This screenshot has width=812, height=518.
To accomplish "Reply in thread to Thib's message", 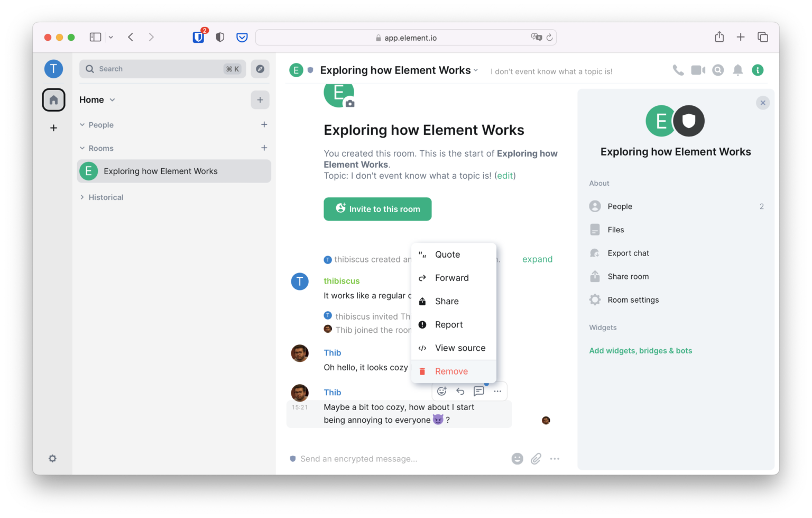I will click(x=479, y=390).
